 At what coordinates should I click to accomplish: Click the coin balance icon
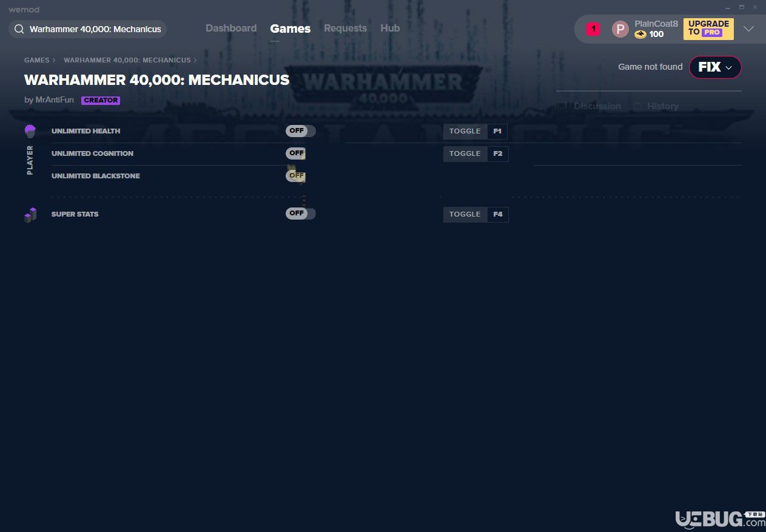pyautogui.click(x=640, y=35)
